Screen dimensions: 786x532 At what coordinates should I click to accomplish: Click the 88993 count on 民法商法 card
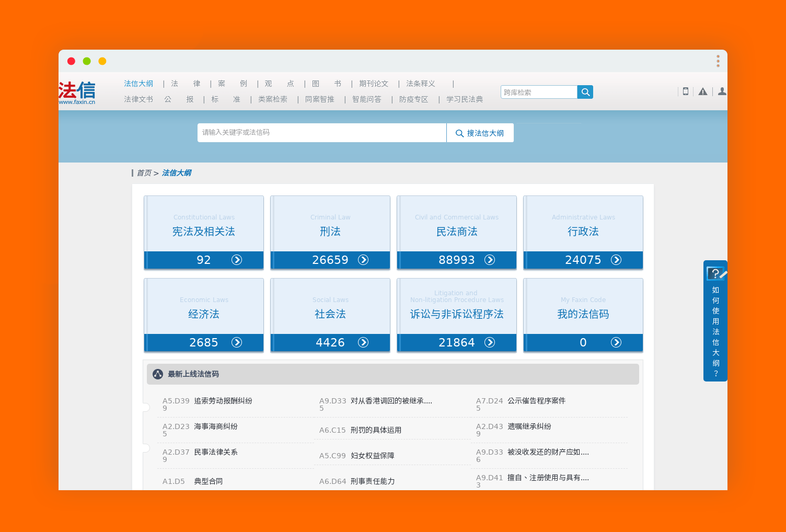[x=457, y=260]
